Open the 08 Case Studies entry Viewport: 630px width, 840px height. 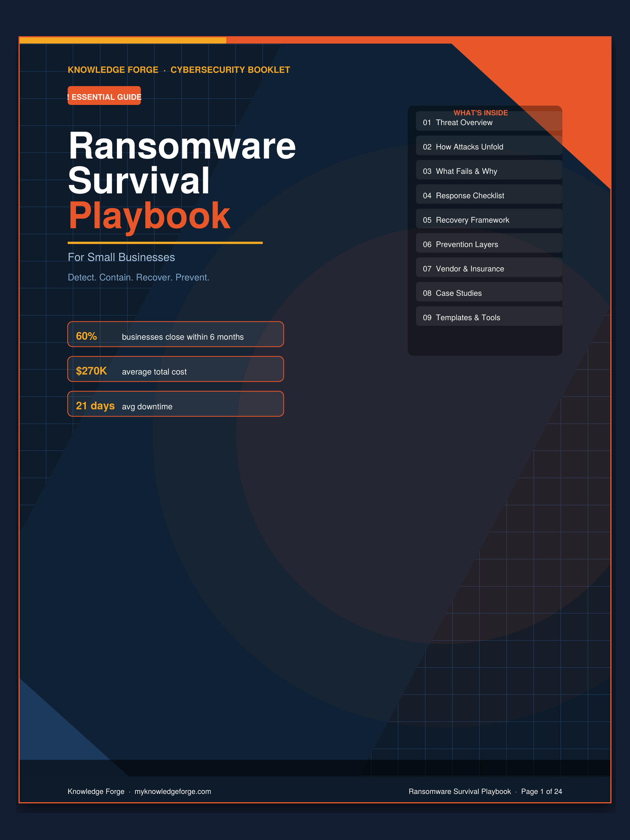489,292
